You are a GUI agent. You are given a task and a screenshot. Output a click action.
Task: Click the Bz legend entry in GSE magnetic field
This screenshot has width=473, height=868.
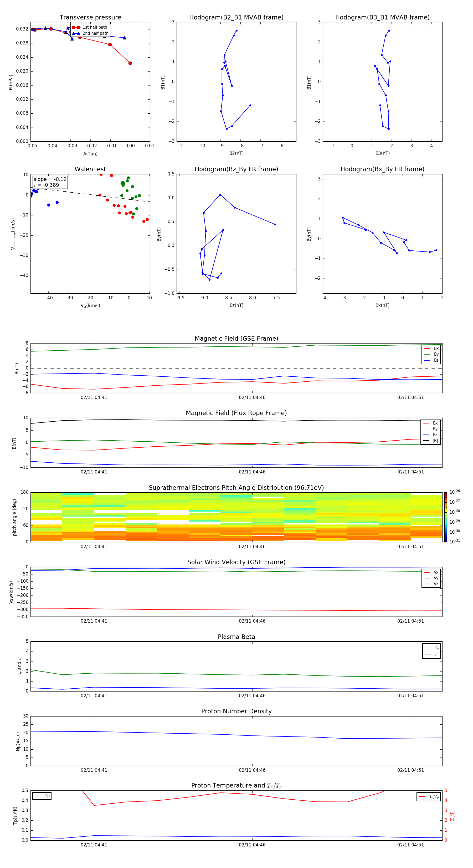431,360
